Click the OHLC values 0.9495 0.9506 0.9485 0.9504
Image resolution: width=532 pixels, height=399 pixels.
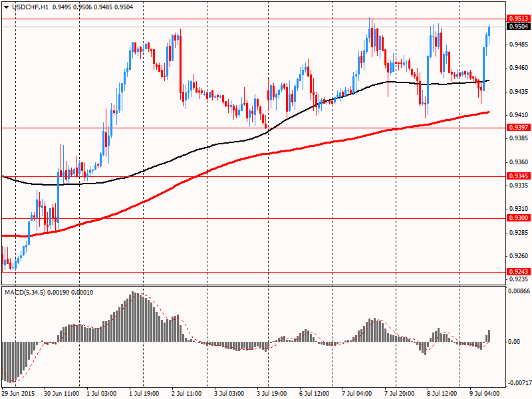[93, 7]
